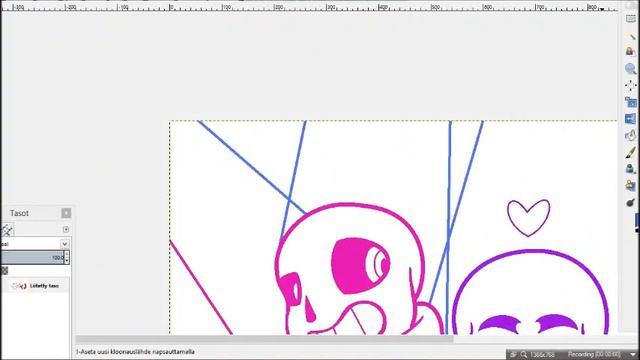Viewport: 640px width, 360px height.
Task: Click the 'Liitetty taso' layer name
Action: click(44, 286)
